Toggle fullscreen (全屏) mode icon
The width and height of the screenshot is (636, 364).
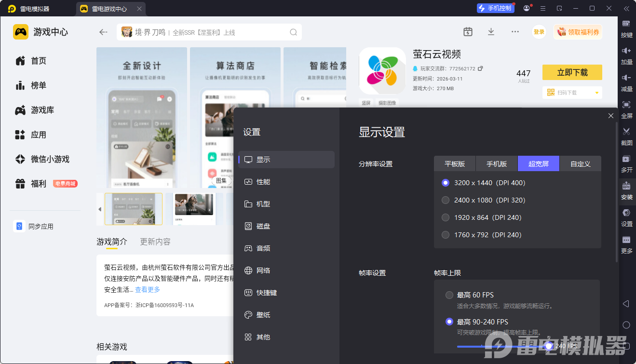(x=626, y=105)
